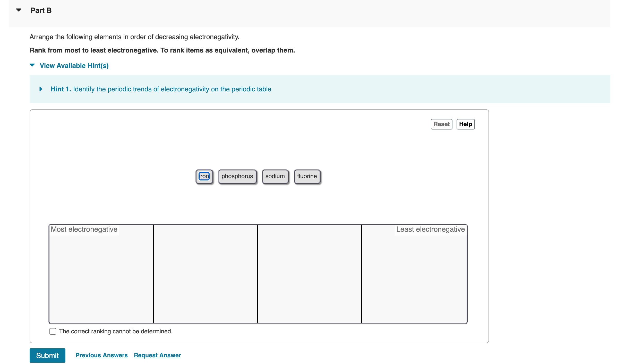Check 'correct ranking cannot be determined' box
634x364 pixels.
click(53, 331)
